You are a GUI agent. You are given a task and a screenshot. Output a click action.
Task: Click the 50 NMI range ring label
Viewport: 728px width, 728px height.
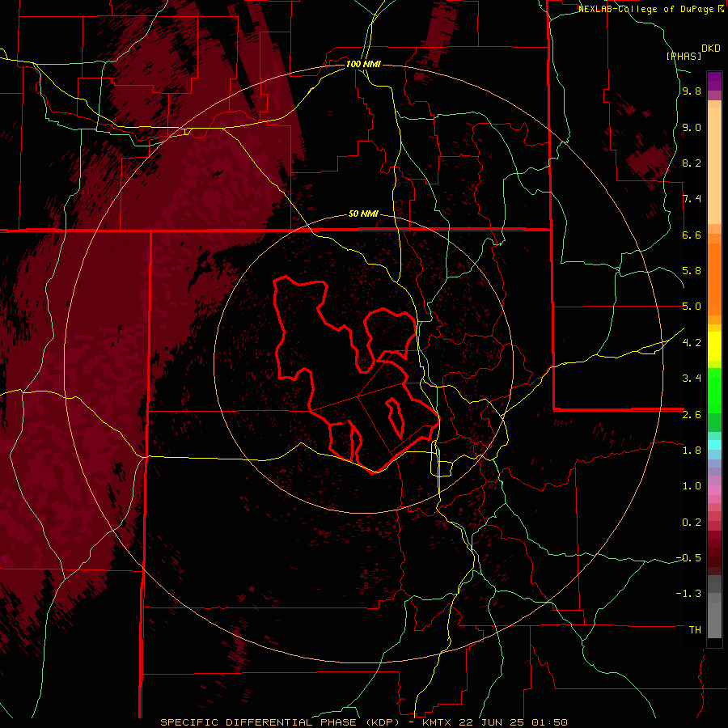pos(363,214)
